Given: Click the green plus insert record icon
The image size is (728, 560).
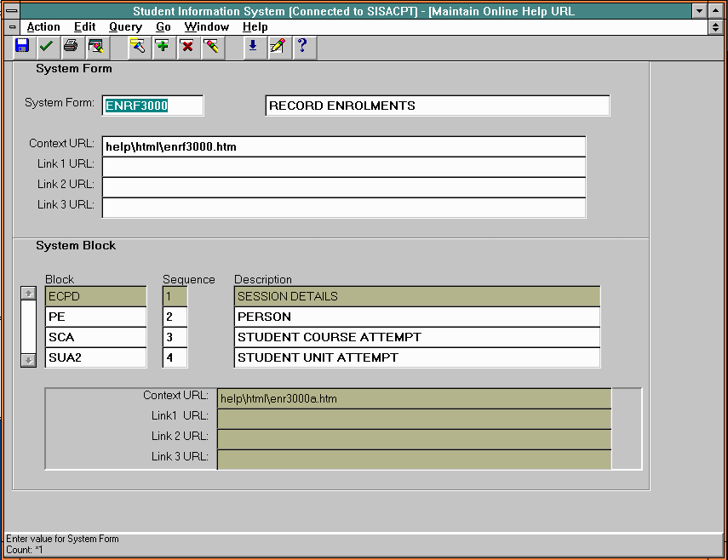Looking at the screenshot, I should tap(163, 46).
